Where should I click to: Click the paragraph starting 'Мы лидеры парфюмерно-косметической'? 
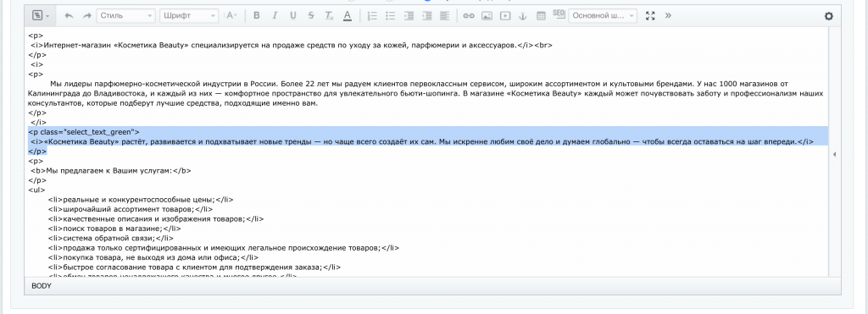(x=426, y=93)
